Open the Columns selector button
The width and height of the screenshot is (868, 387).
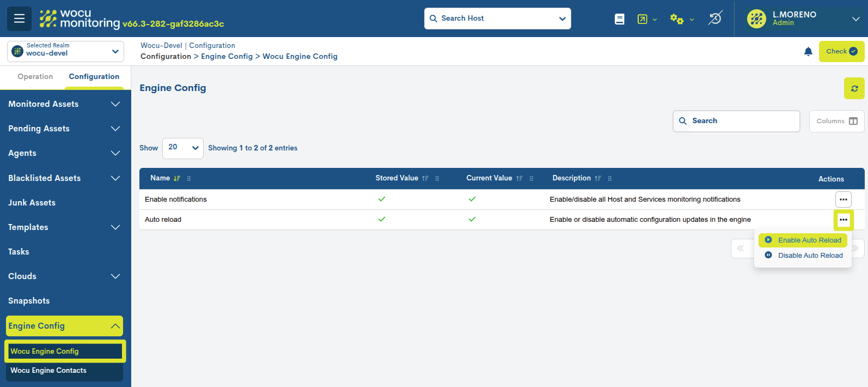tap(836, 121)
